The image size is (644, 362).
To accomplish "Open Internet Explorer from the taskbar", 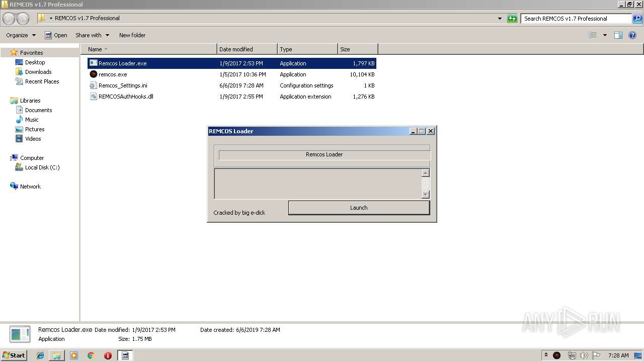I will (40, 355).
